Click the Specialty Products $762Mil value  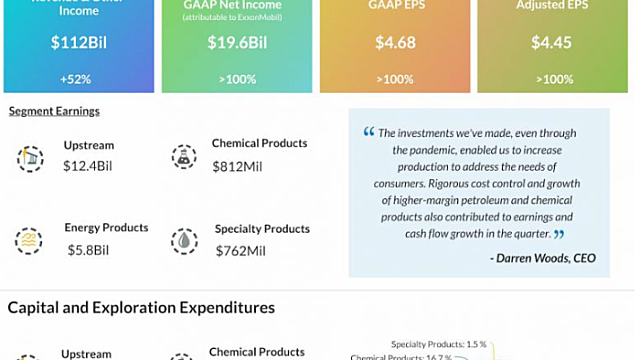240,251
